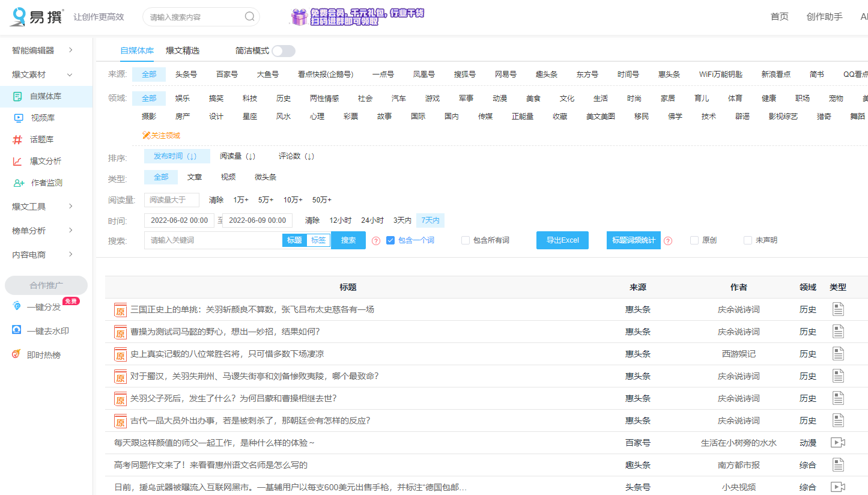Open article 曹操为测试司马懿的野心
The height and width of the screenshot is (495, 868).
[225, 332]
